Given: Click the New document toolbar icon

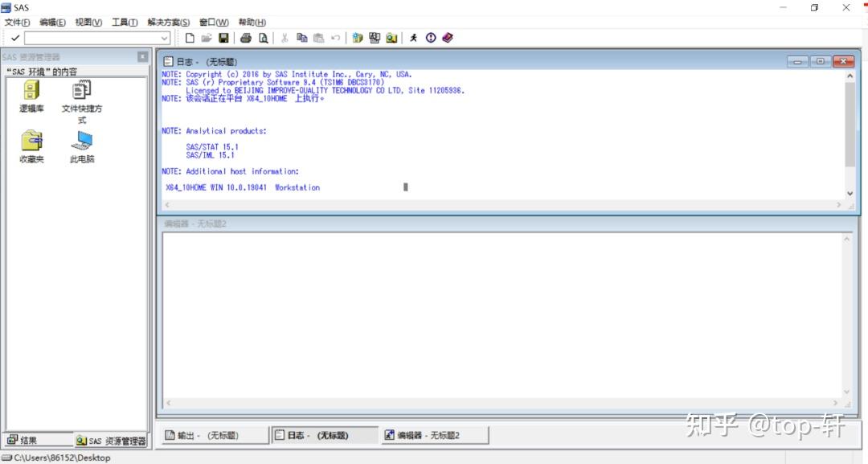Looking at the screenshot, I should pyautogui.click(x=190, y=38).
